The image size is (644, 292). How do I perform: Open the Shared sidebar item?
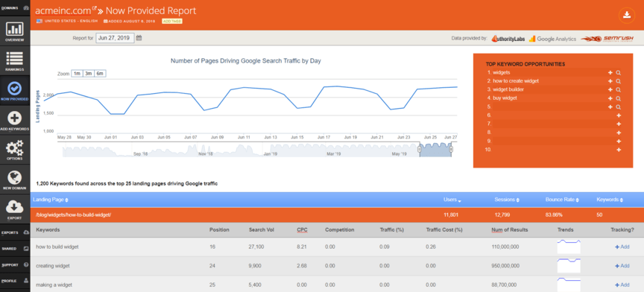[15, 249]
